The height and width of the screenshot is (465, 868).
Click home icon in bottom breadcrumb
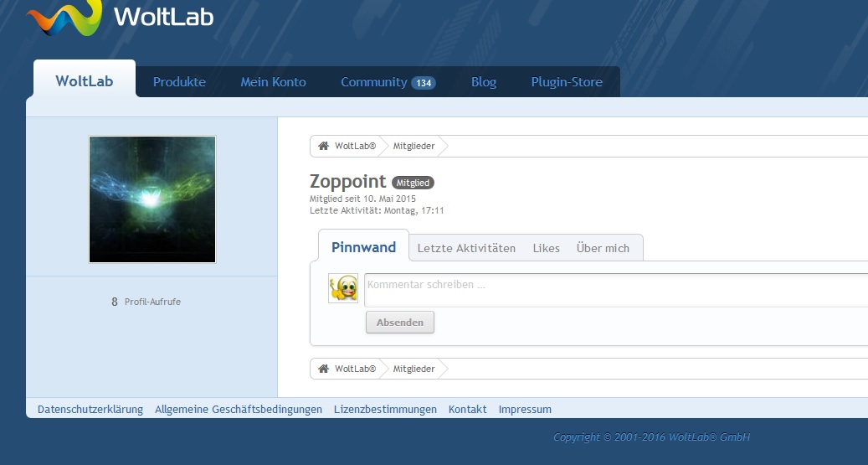(323, 369)
